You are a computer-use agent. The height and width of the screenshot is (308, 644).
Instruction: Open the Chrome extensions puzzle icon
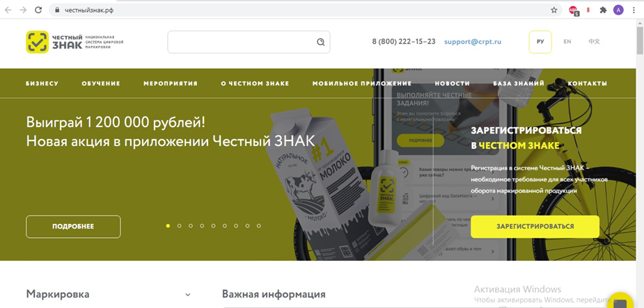603,10
